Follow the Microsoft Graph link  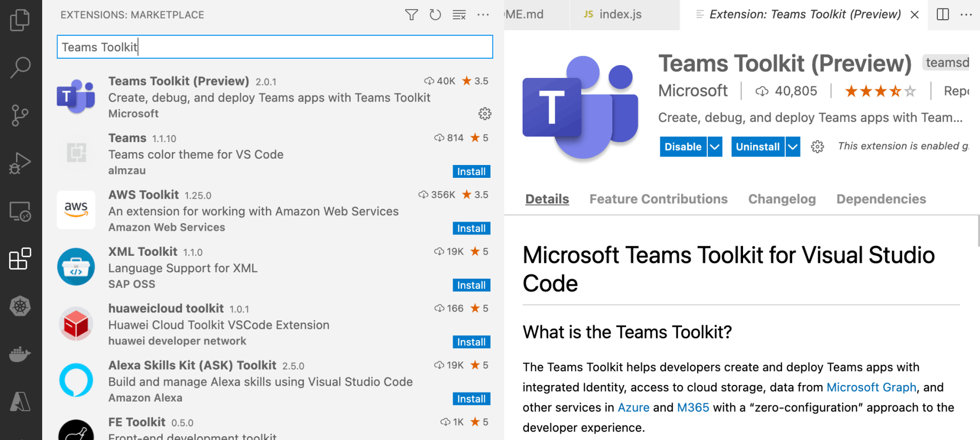click(x=871, y=388)
